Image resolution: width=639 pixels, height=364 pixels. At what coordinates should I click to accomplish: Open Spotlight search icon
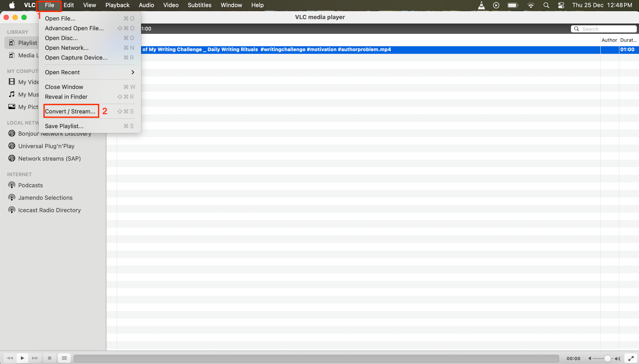(x=546, y=5)
